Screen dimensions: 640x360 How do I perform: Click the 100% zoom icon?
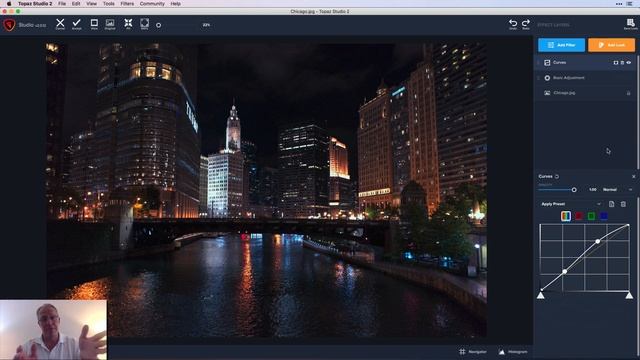[x=144, y=23]
